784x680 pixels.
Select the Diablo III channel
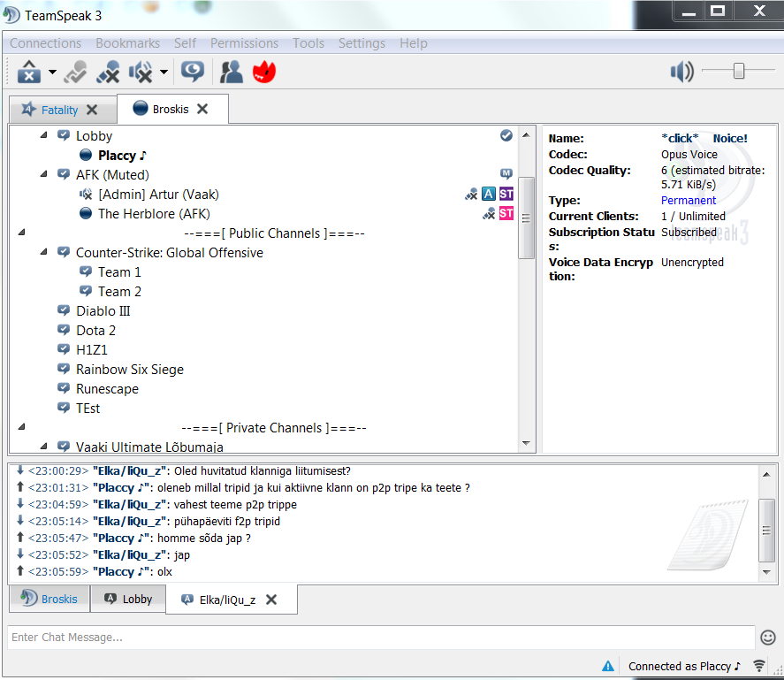[103, 311]
